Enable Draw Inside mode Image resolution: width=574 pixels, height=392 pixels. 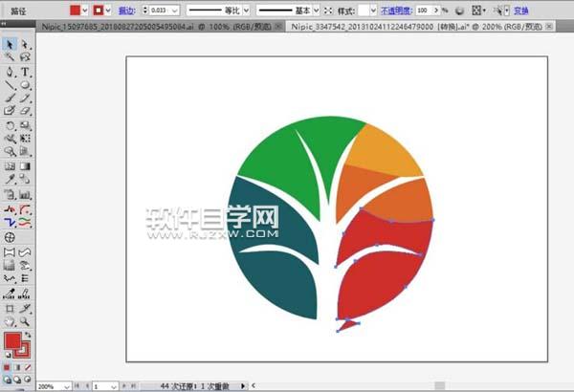[28, 380]
